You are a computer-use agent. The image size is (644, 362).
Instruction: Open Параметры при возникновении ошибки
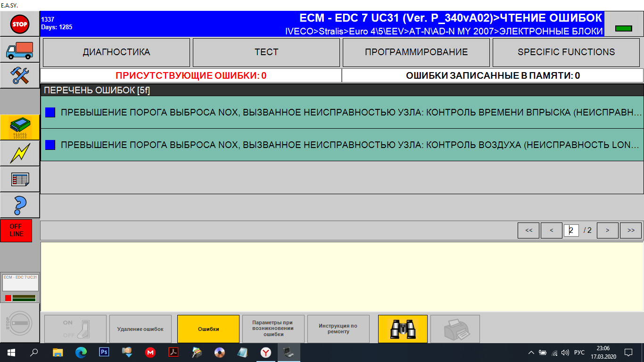tap(273, 329)
